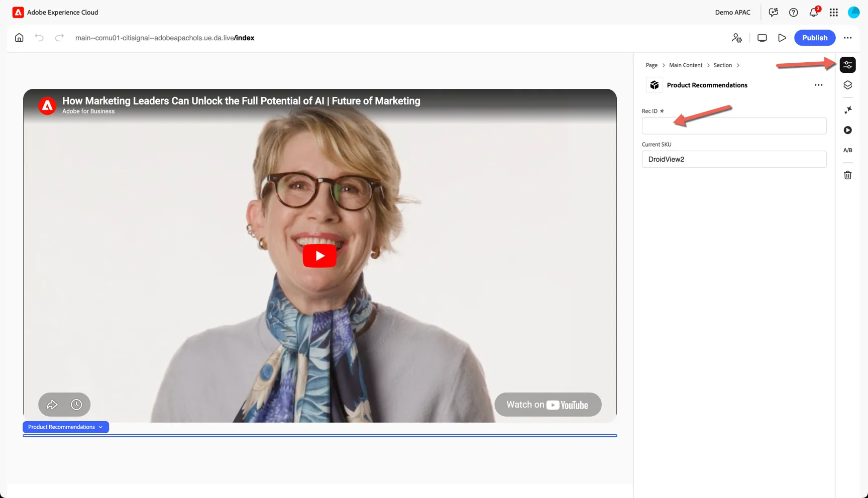Open the Demo APAC organization switcher
This screenshot has height=498, width=868.
pos(733,13)
